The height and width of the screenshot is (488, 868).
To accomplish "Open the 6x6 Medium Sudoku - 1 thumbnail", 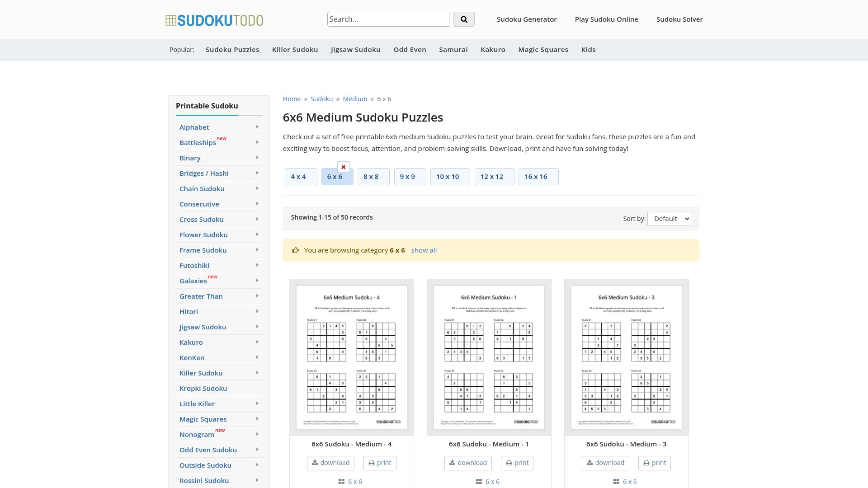I will click(489, 357).
